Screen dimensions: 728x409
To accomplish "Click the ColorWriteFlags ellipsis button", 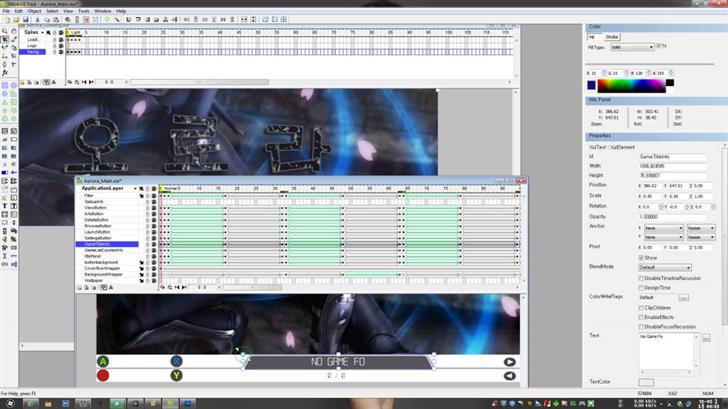I will (x=683, y=297).
